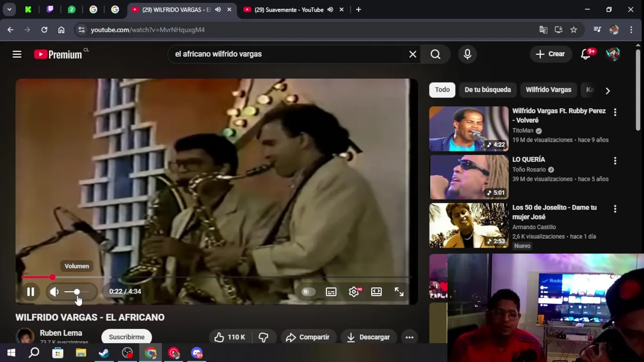The height and width of the screenshot is (362, 644).
Task: Enter fullscreen mode in the player
Action: pyautogui.click(x=399, y=292)
